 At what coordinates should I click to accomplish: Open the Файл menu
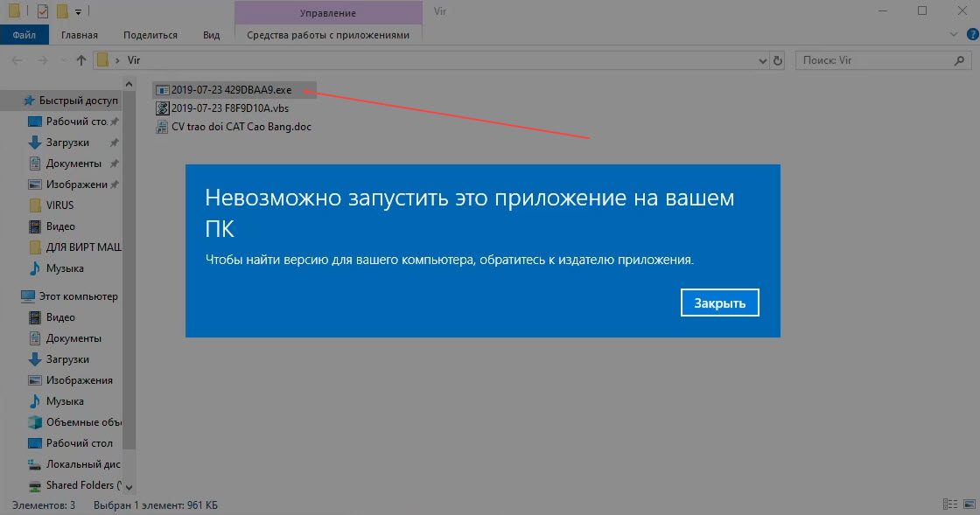click(x=24, y=35)
